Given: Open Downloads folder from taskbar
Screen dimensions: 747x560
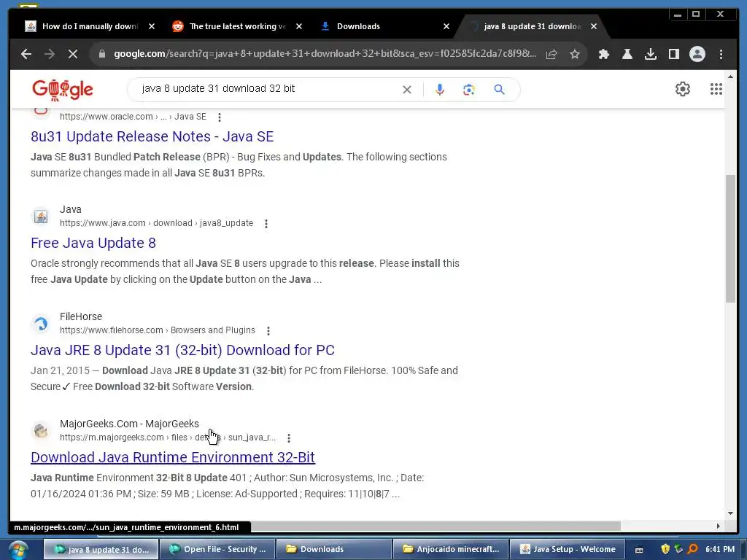Looking at the screenshot, I should pyautogui.click(x=333, y=550).
